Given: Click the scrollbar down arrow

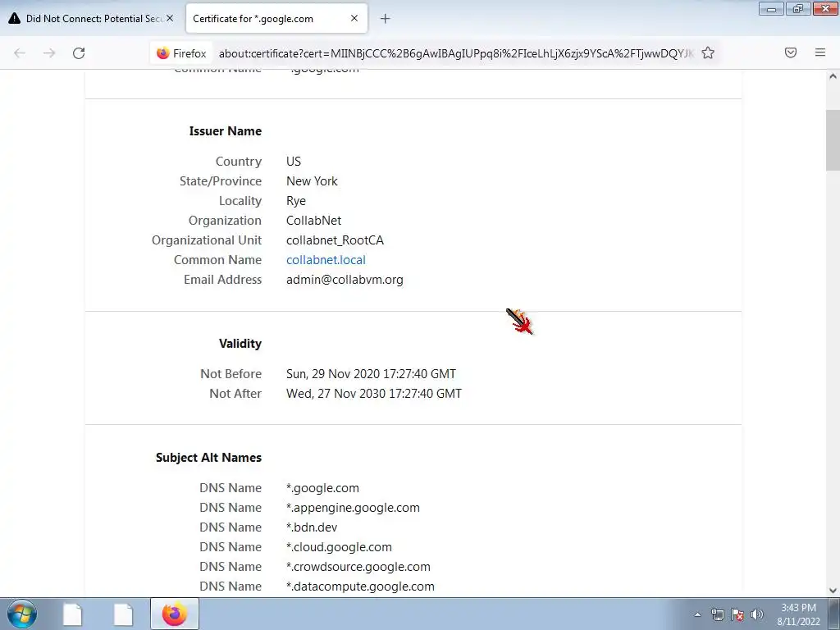Looking at the screenshot, I should point(833,591).
